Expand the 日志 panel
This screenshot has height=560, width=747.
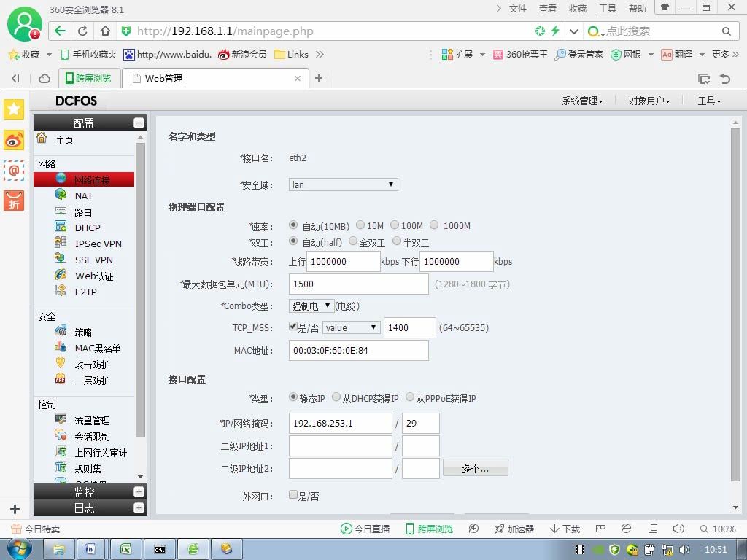click(x=139, y=508)
